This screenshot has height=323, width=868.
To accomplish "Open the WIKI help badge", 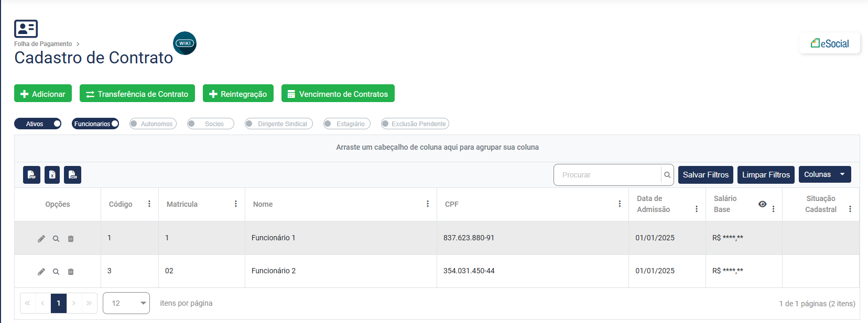I will click(185, 43).
